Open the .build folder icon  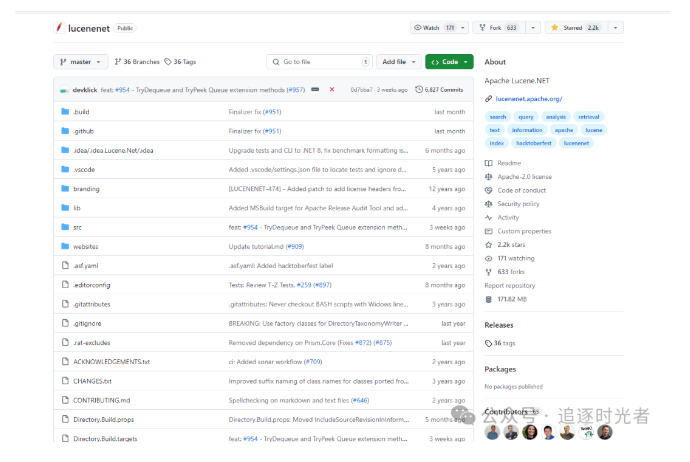(x=65, y=111)
